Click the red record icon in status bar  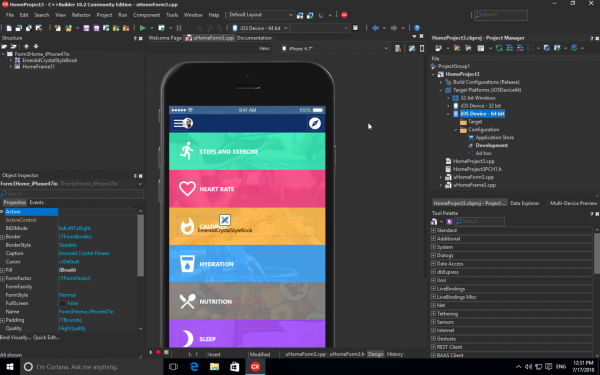point(158,352)
